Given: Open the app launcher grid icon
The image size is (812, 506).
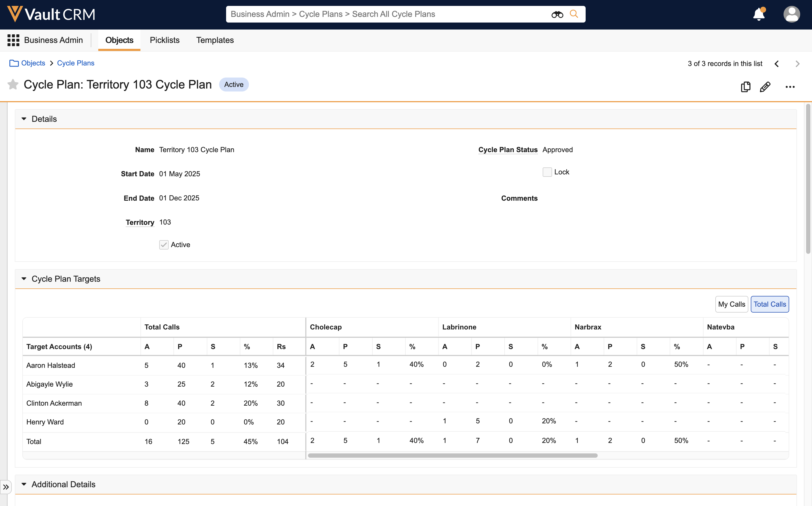Looking at the screenshot, I should click(13, 40).
